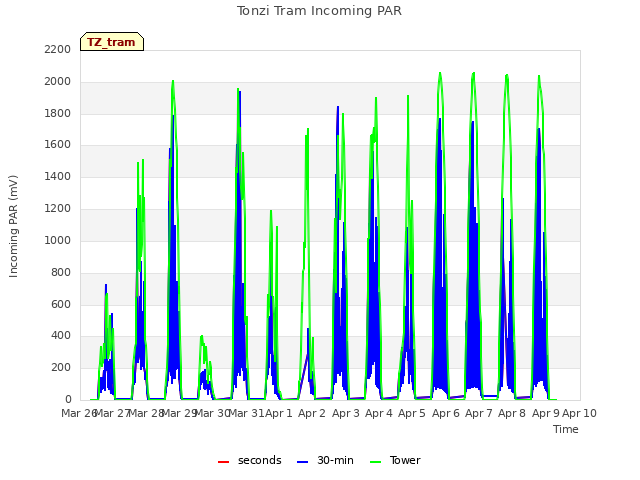The width and height of the screenshot is (640, 480).
Task: Click the Mar 31 x-axis label
Action: (246, 413)
